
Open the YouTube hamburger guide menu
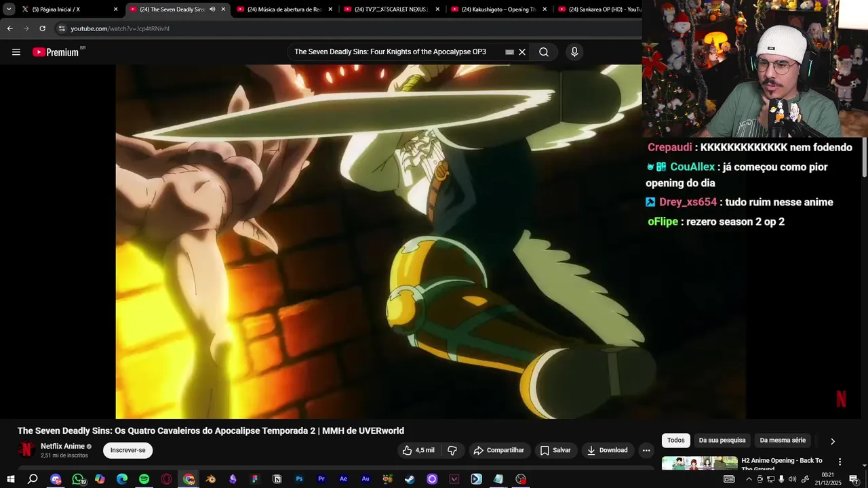coord(16,52)
